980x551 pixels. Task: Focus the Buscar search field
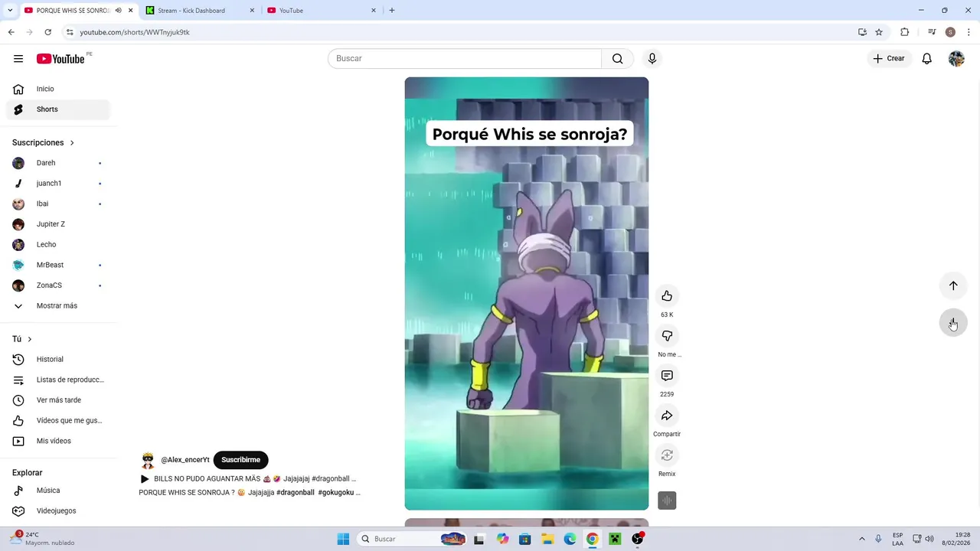tap(465, 59)
